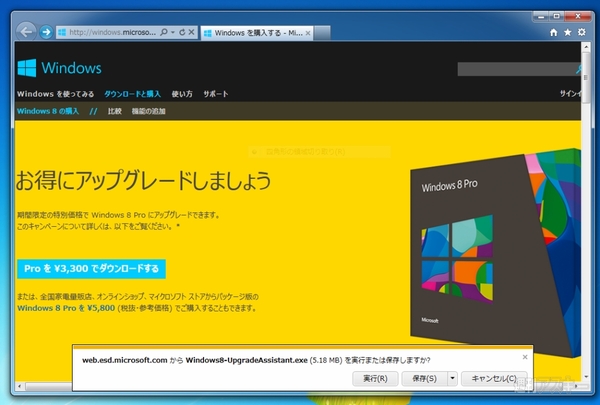Open the address bar dropdown arrow

coord(173,32)
